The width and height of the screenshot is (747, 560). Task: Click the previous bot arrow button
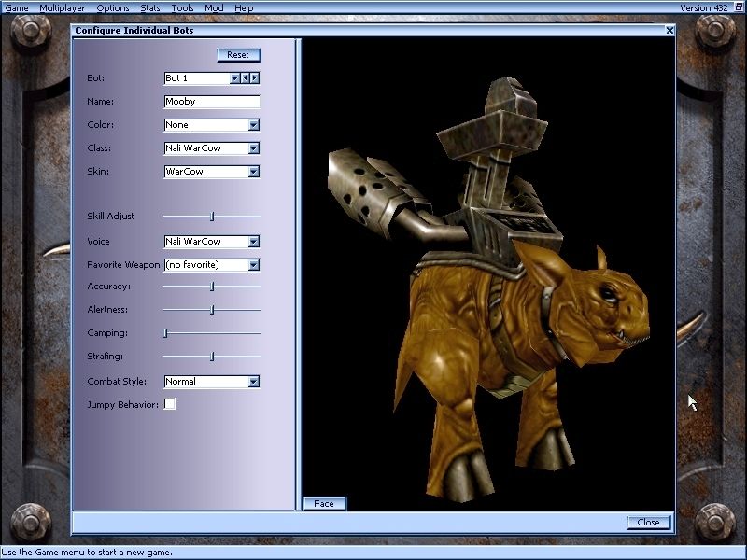(x=246, y=78)
